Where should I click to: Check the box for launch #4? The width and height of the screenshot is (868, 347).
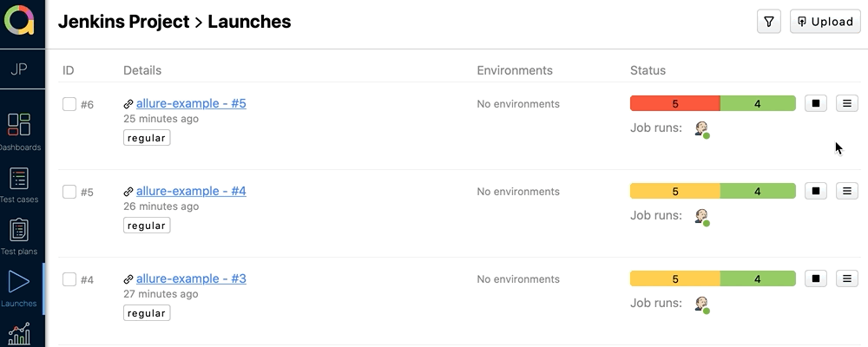(69, 279)
